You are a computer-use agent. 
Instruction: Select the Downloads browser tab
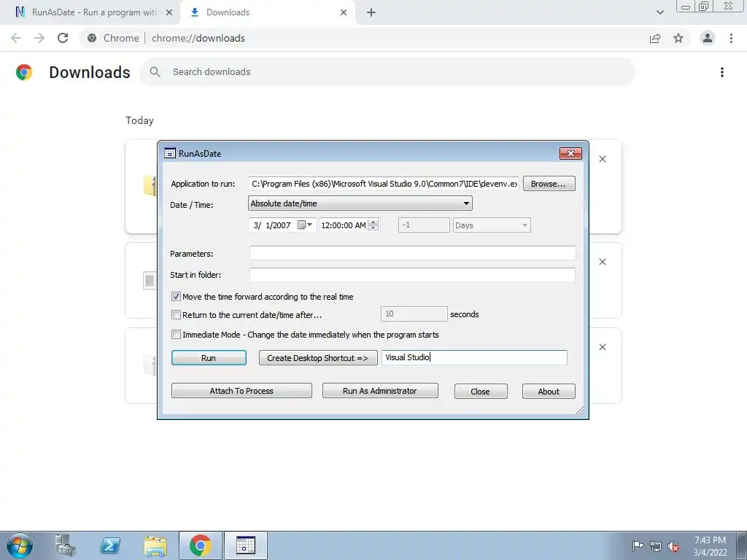click(x=267, y=12)
